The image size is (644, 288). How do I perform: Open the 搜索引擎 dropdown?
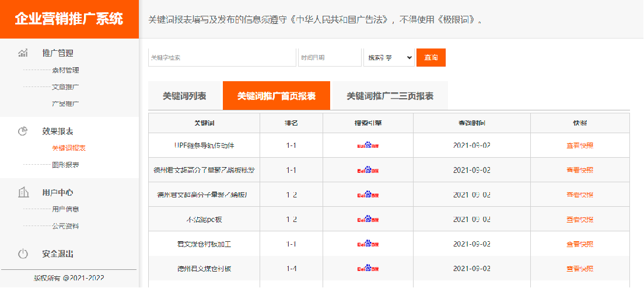(x=388, y=58)
